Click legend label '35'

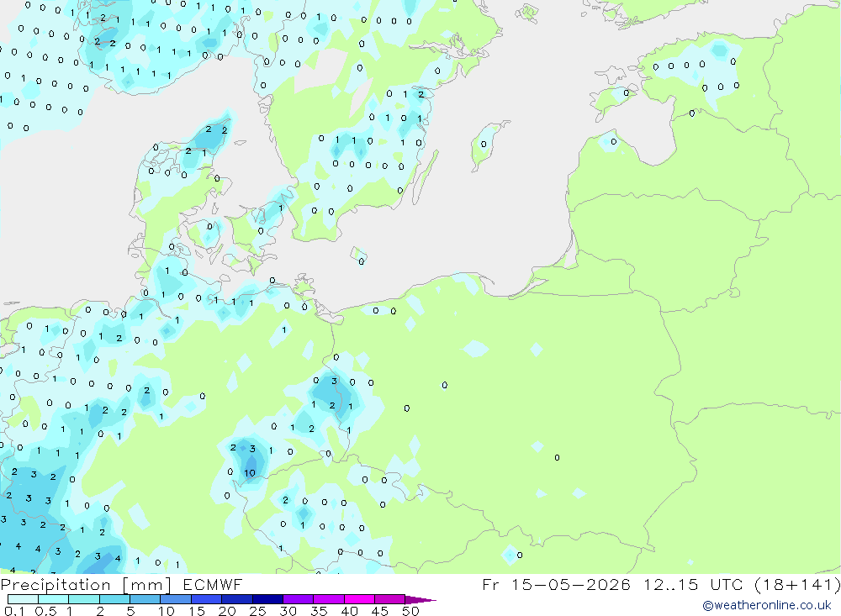(319, 611)
